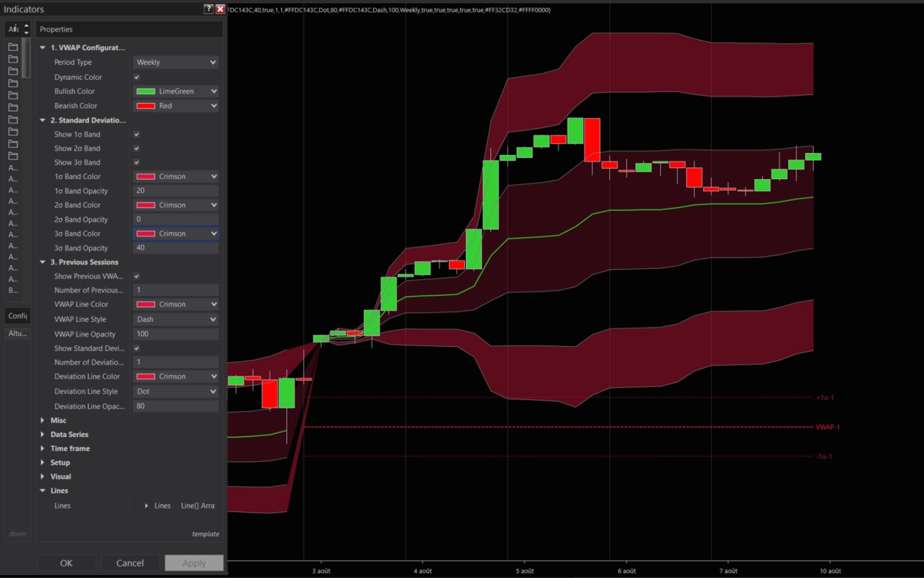Open the Deviation Line Style Dot dropdown
924x578 pixels.
176,391
